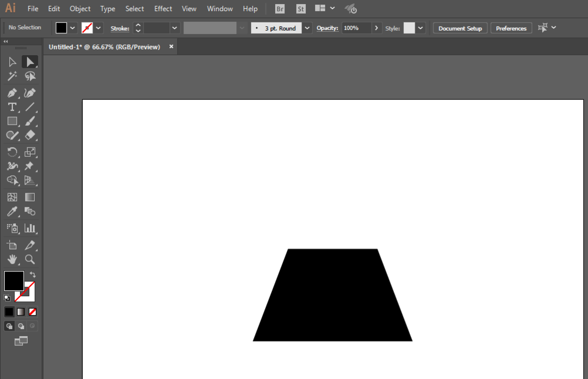
Task: Click the Rotate tool
Action: [x=12, y=152]
